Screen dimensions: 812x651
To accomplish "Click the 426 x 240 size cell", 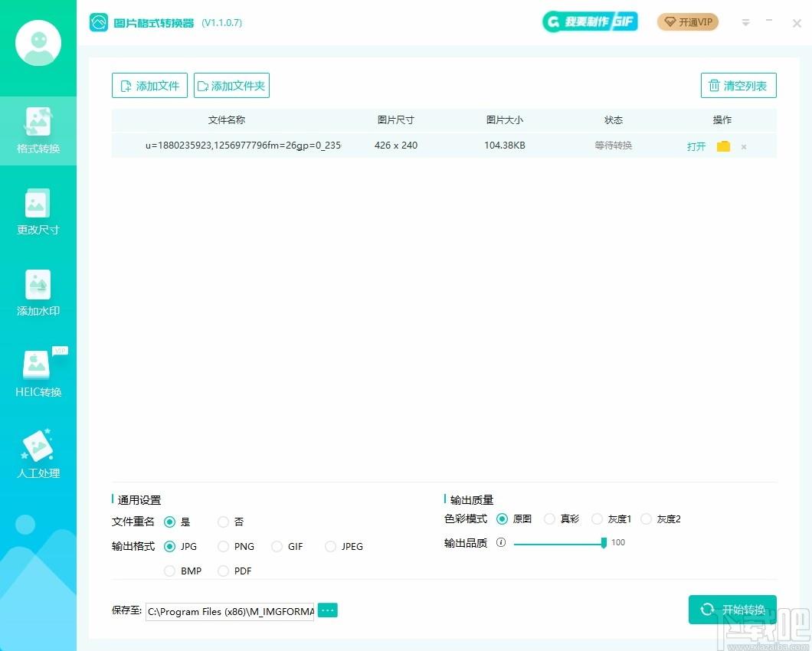I will point(395,146).
